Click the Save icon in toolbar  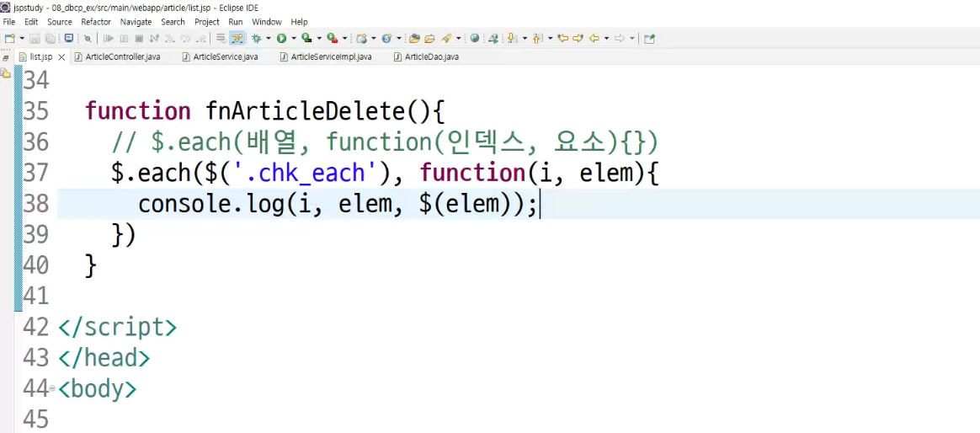point(35,38)
